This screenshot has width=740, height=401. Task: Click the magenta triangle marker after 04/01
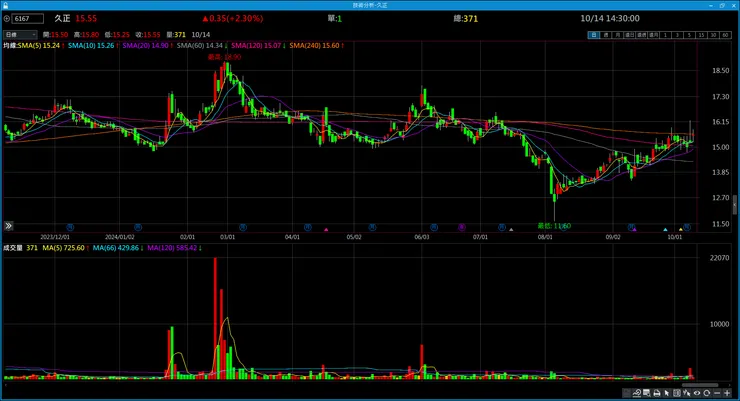click(x=326, y=229)
